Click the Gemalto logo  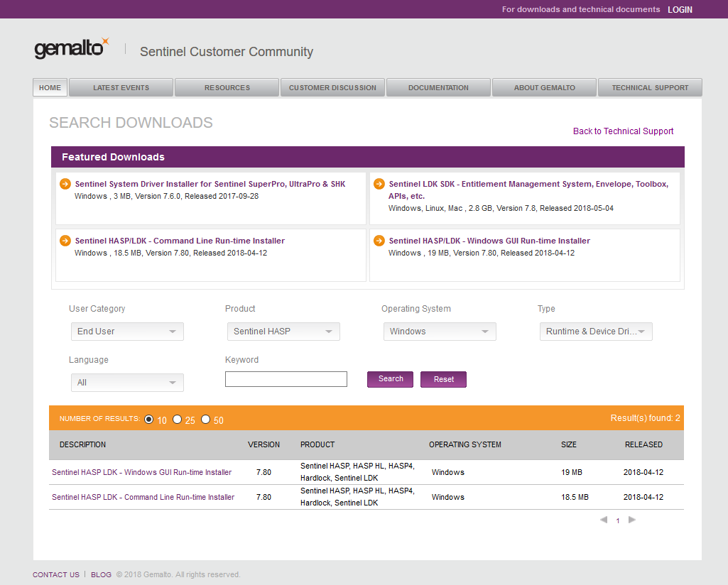(72, 48)
